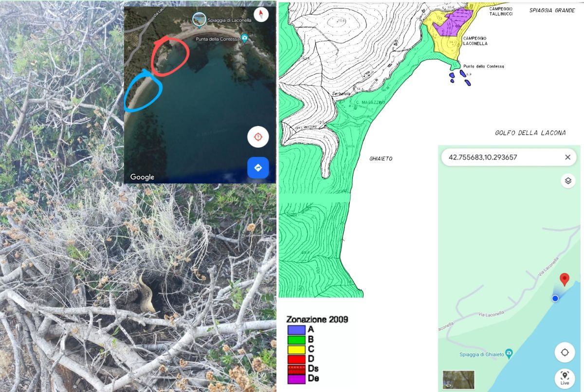Click the zone Ds red hatched swatch

[x=296, y=369]
